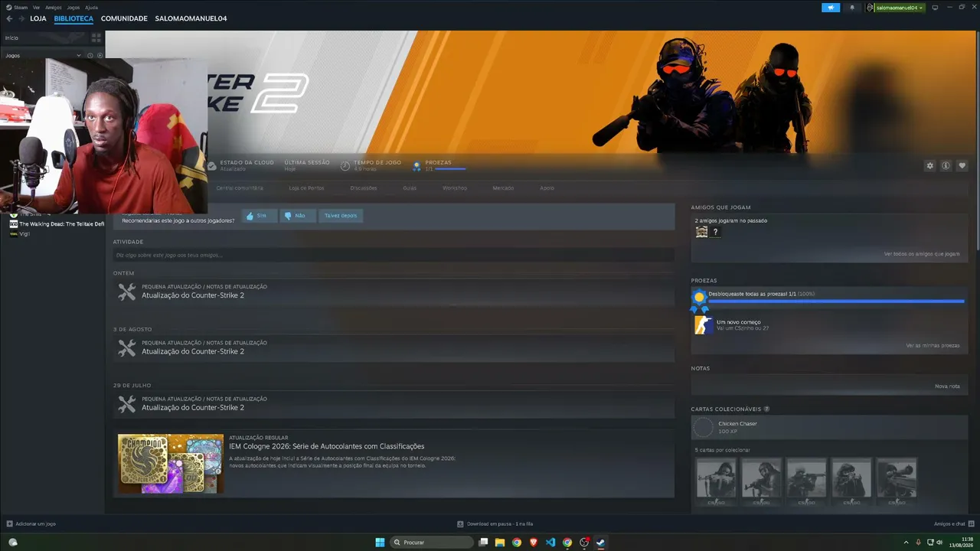Open the Apoio link

pyautogui.click(x=547, y=187)
